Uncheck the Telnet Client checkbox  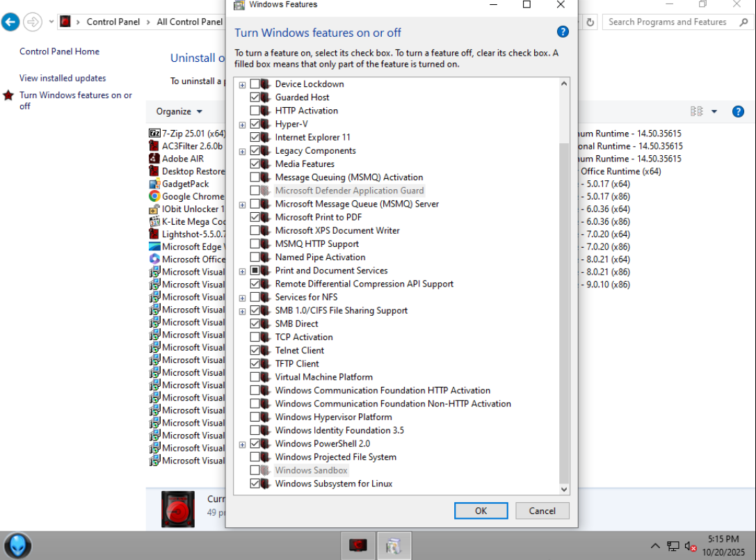(255, 350)
